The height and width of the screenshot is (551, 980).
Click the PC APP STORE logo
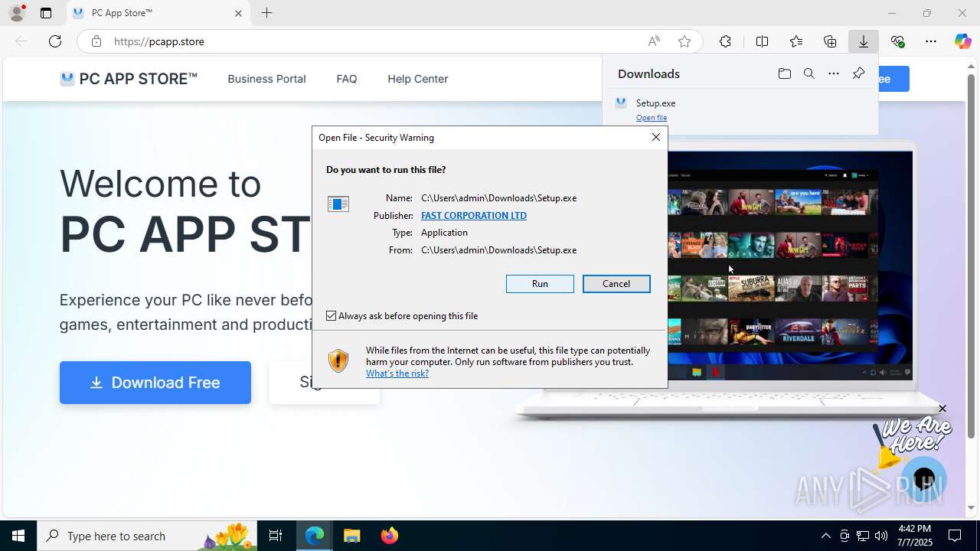(129, 79)
